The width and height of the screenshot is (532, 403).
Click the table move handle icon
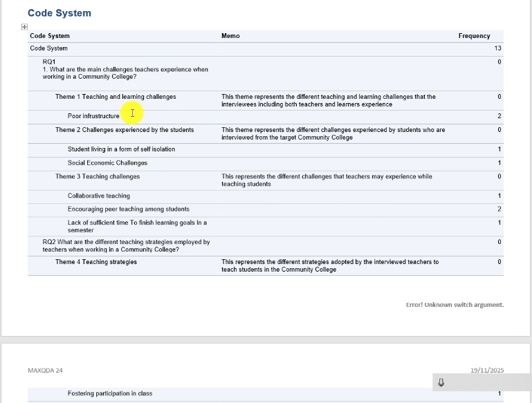coord(24,27)
